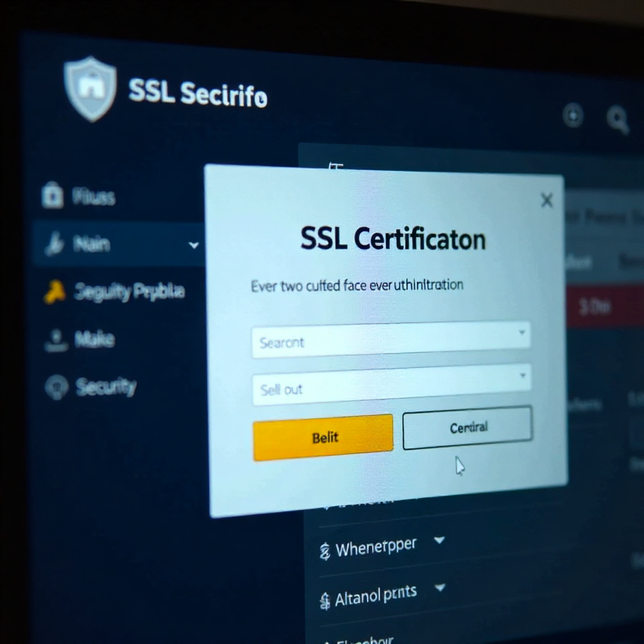
Task: Click the yellow Security Ppublia icon
Action: click(55, 292)
